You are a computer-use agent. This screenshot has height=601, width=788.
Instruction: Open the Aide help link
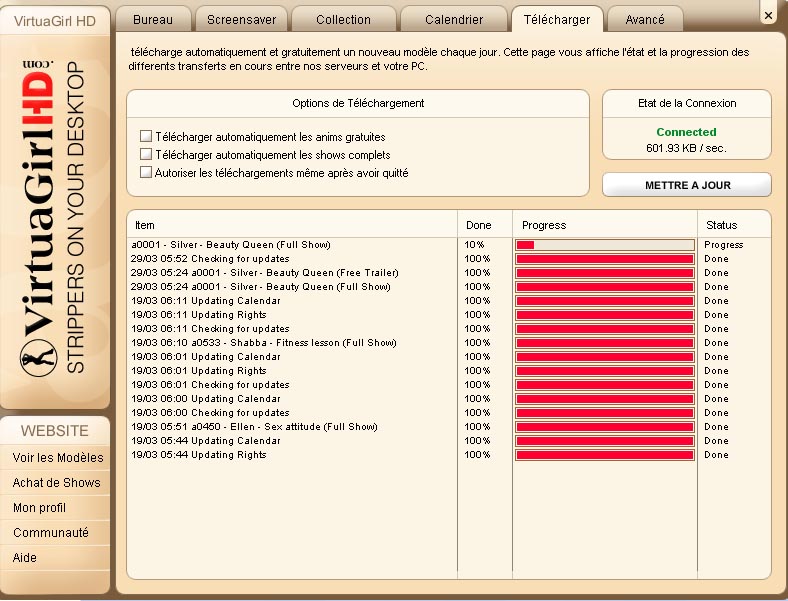[25, 558]
